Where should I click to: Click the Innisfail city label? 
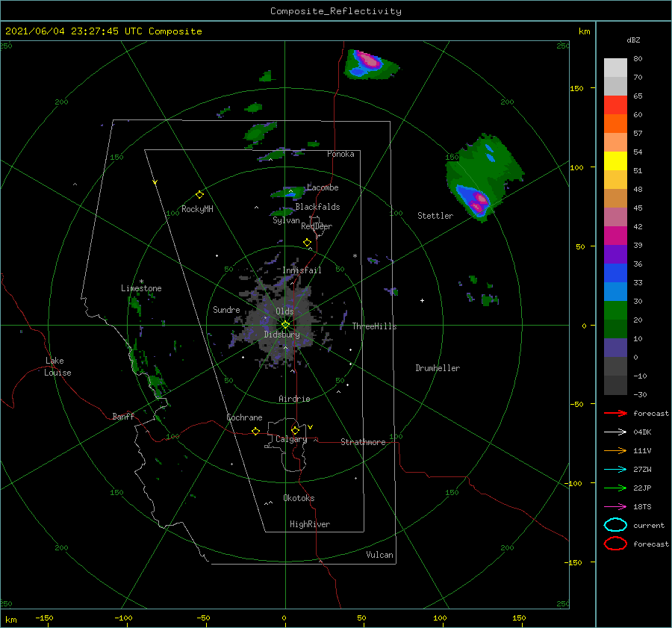click(x=302, y=270)
